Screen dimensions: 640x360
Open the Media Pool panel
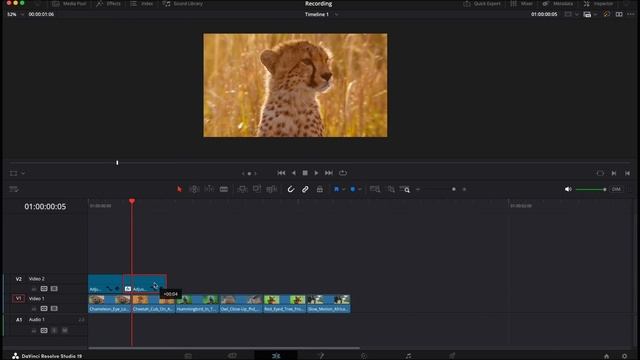[69, 4]
